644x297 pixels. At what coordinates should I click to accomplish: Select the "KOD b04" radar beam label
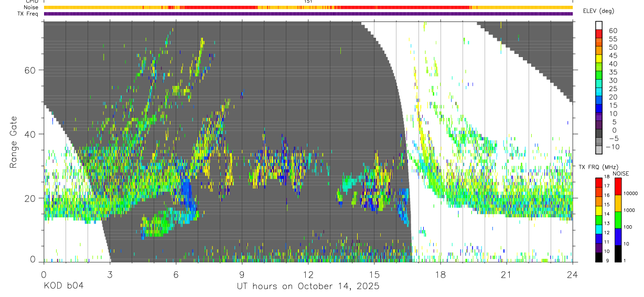63,287
